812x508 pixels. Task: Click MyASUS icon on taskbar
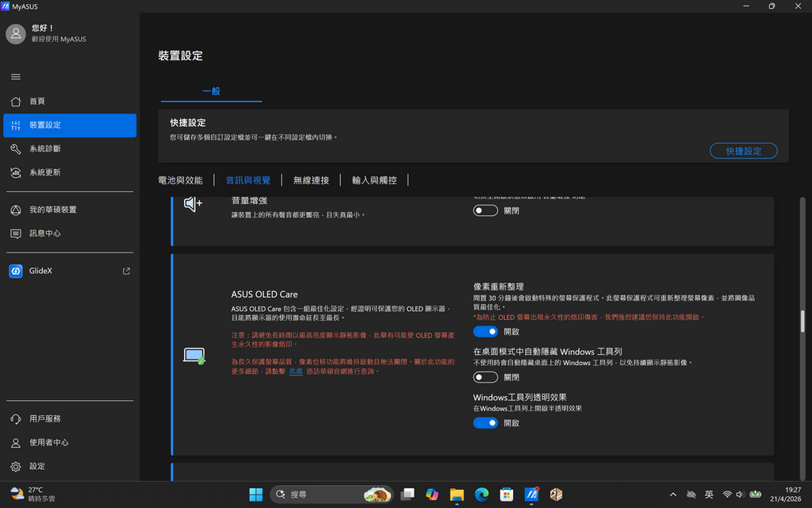(531, 495)
